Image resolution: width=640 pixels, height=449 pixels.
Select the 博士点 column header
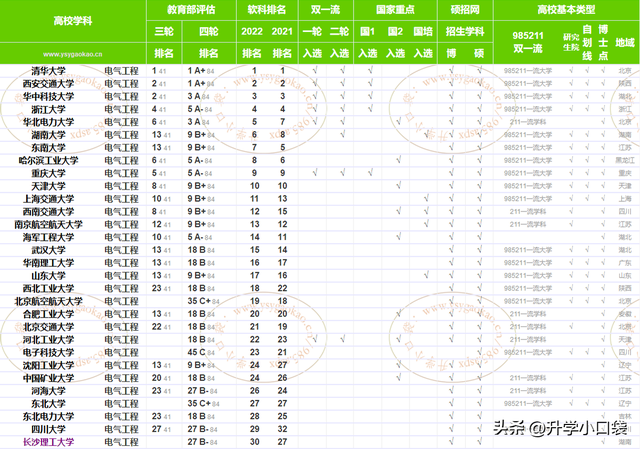click(603, 42)
